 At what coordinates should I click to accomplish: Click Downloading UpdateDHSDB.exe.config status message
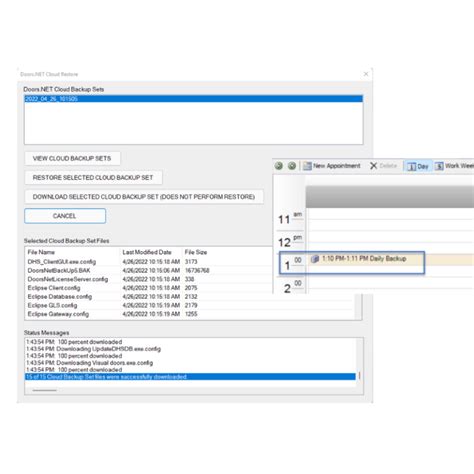click(x=93, y=349)
